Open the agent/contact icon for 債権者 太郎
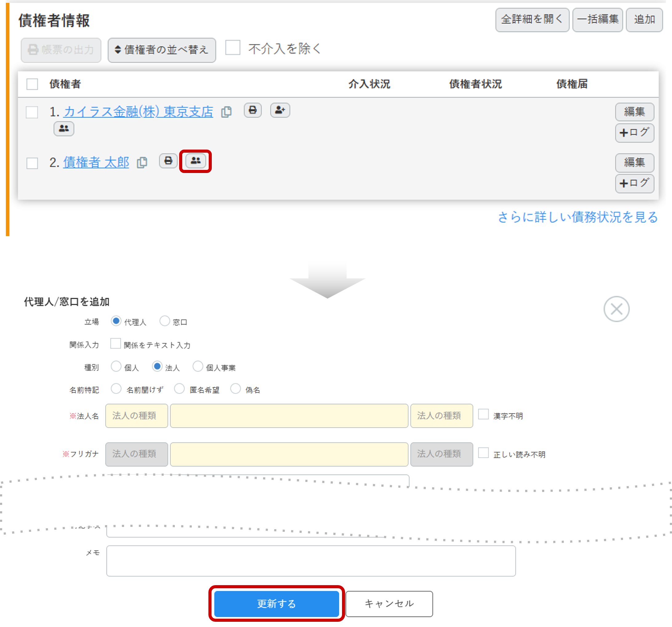 [195, 161]
